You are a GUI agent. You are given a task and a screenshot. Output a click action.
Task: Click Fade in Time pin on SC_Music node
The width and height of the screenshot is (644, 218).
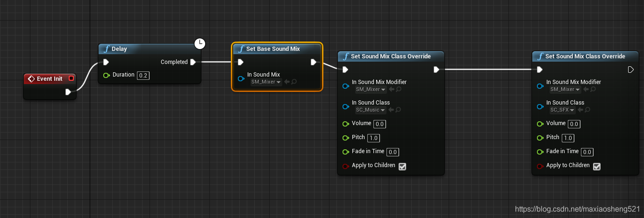coord(345,152)
